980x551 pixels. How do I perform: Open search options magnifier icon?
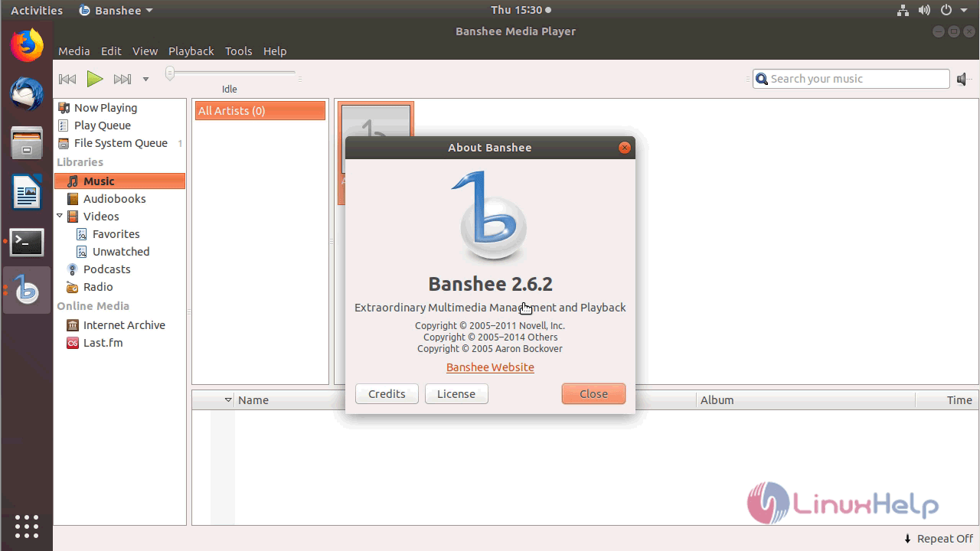pos(761,79)
